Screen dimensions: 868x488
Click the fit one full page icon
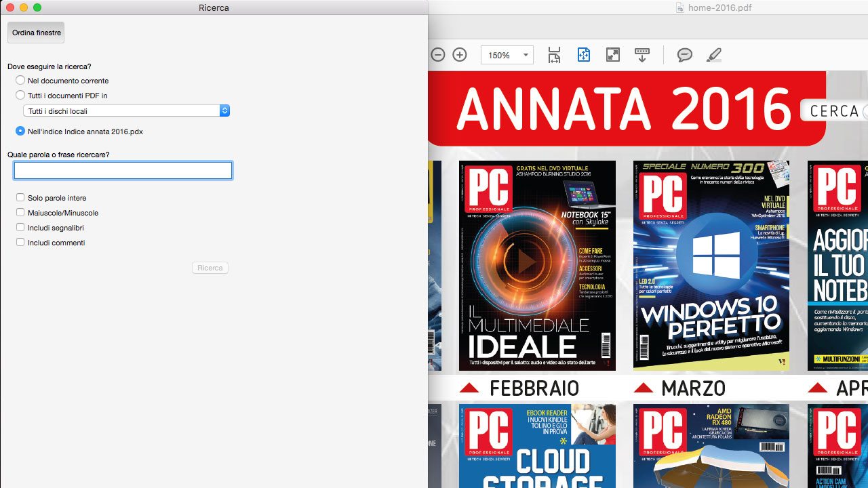[584, 55]
